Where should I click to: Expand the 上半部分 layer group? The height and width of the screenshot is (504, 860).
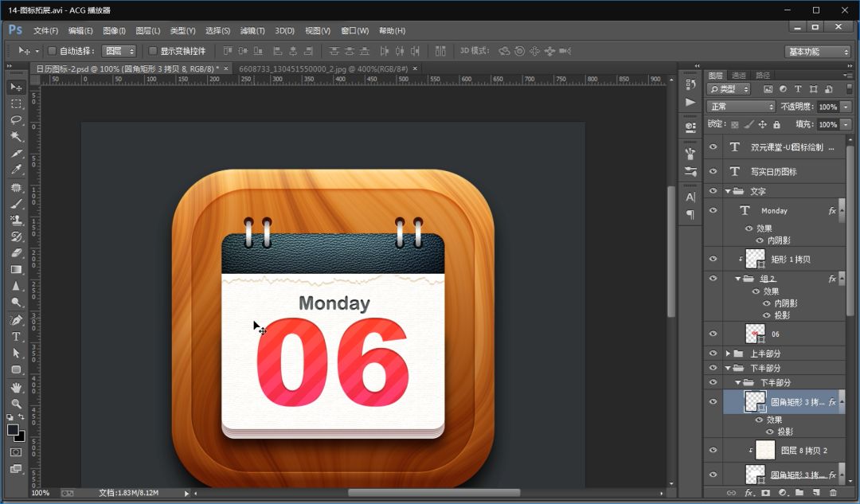point(727,354)
